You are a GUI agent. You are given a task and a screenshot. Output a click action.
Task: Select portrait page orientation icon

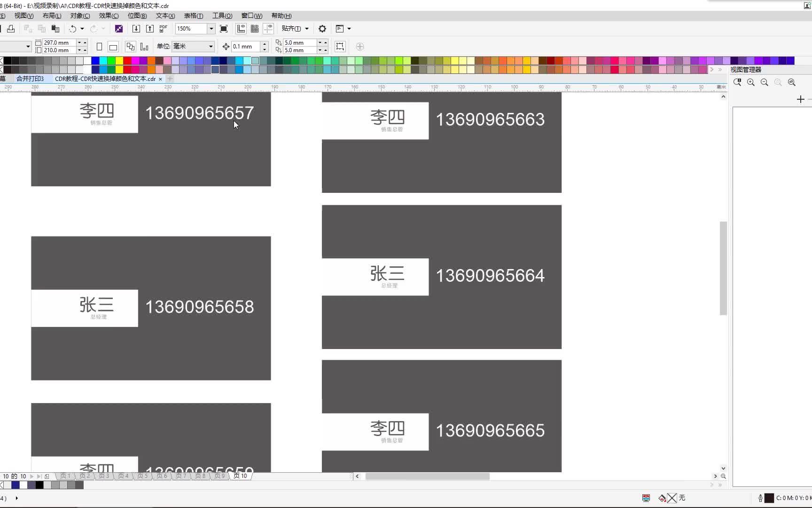(x=99, y=47)
